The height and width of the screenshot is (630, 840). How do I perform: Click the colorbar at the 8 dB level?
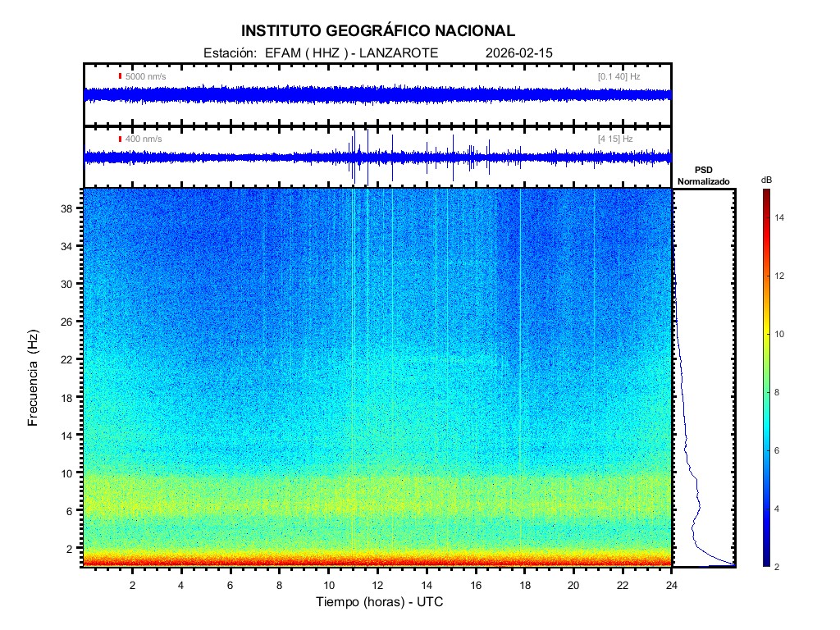(x=765, y=393)
